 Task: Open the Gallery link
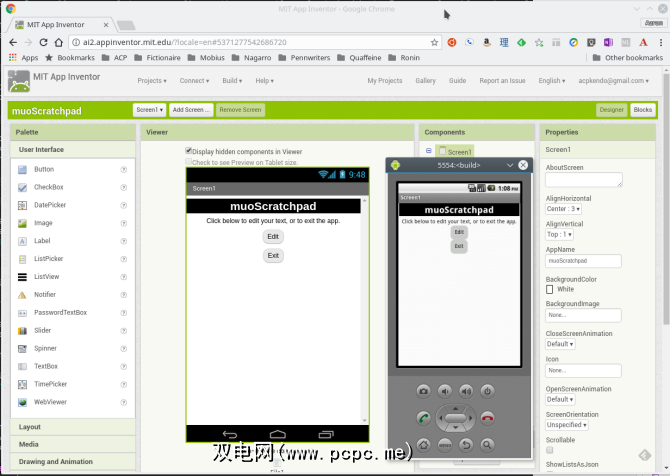point(425,81)
